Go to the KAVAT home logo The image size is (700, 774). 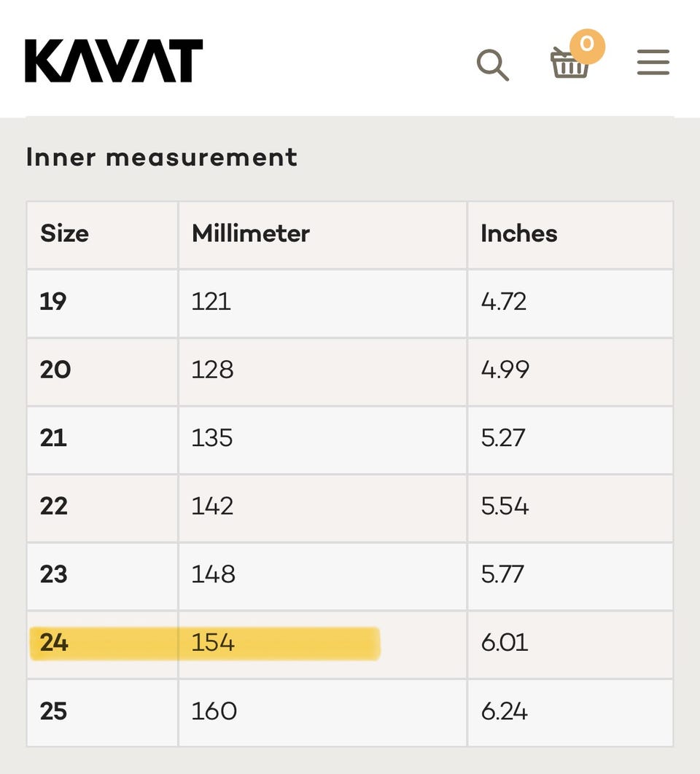[x=114, y=60]
